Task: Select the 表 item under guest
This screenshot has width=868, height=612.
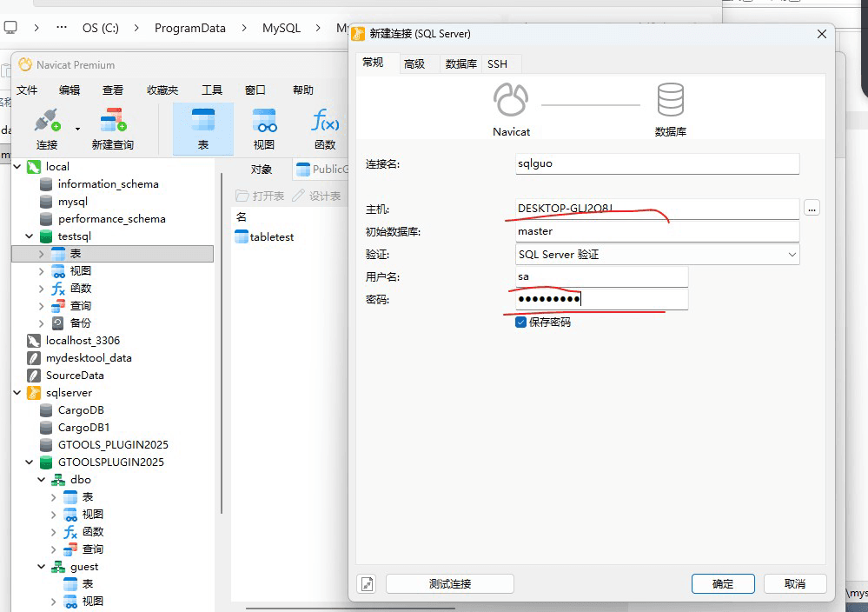Action: pos(88,584)
